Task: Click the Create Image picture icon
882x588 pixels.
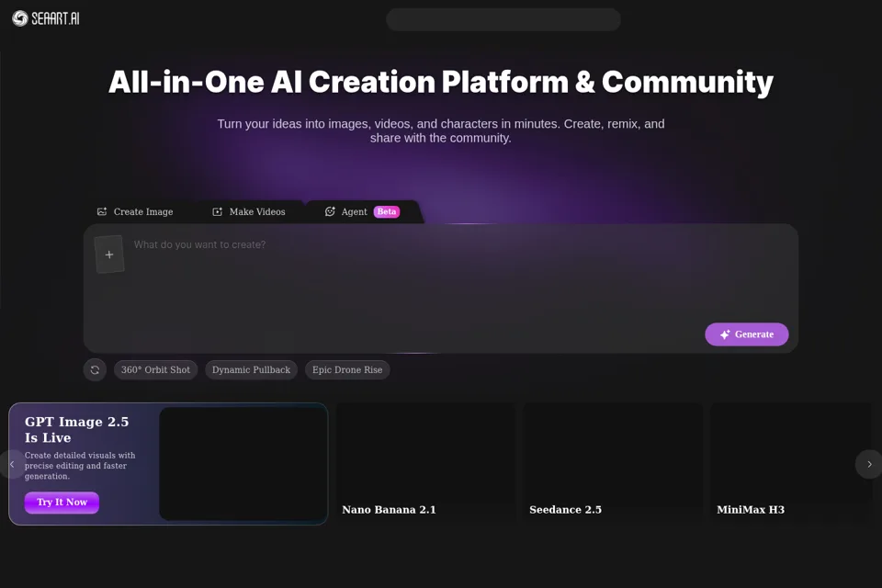Action: (102, 211)
